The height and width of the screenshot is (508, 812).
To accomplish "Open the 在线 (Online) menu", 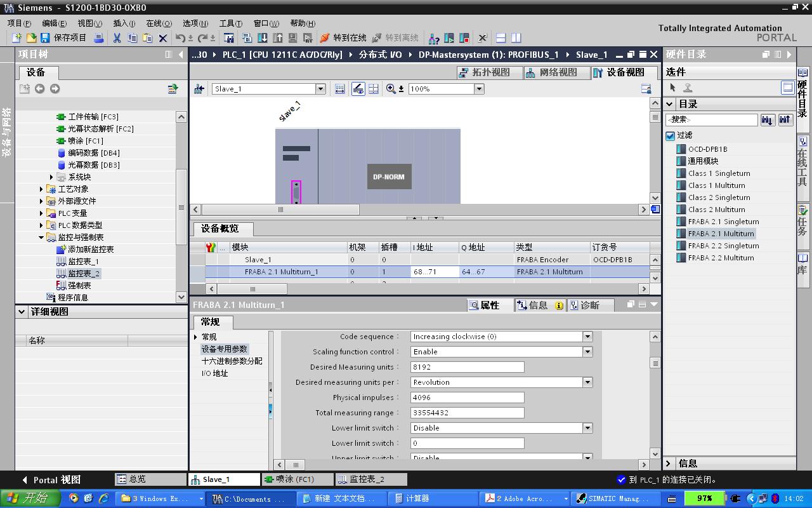I will [159, 23].
